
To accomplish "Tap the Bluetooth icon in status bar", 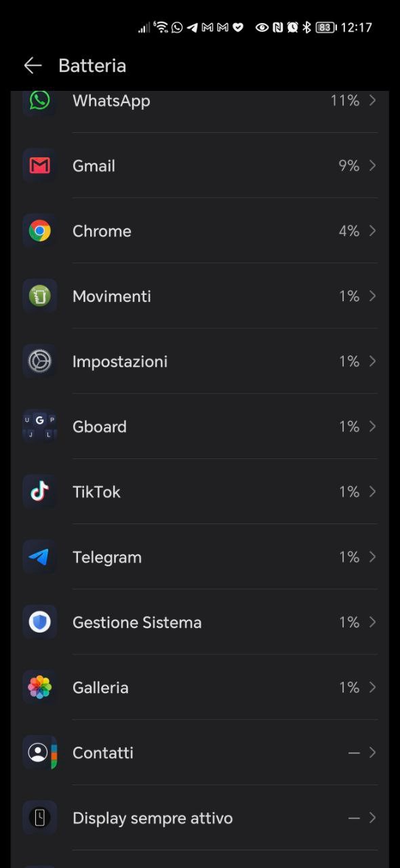I will click(x=306, y=27).
